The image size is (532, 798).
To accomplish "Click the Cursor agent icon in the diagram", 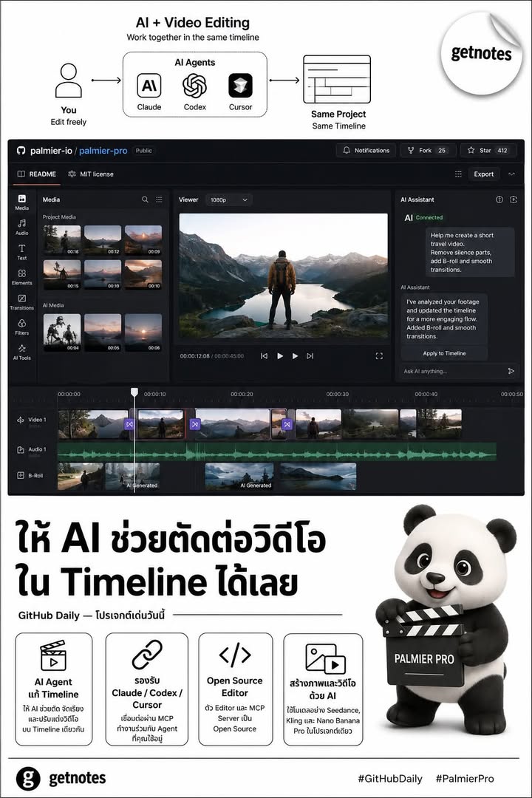I will click(x=240, y=86).
